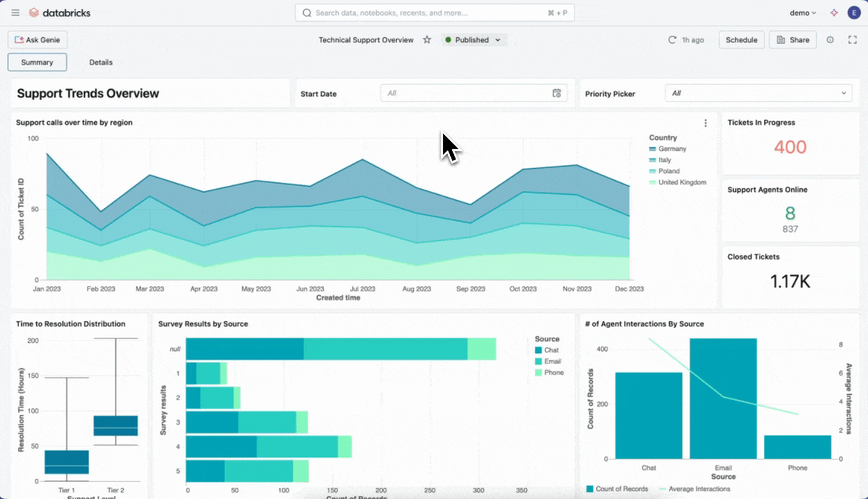This screenshot has height=499, width=868.
Task: Click the Ask Genie button
Action: [x=37, y=40]
